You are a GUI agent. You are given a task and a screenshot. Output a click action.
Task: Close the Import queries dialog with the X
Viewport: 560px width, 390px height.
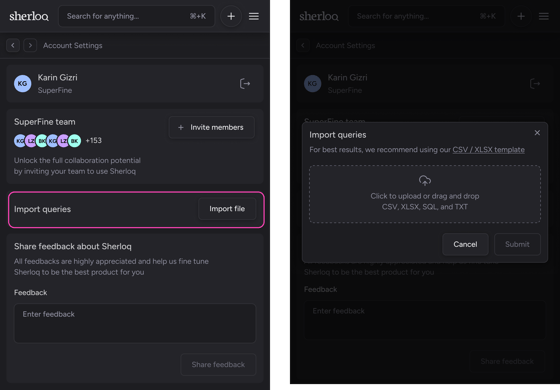point(537,133)
